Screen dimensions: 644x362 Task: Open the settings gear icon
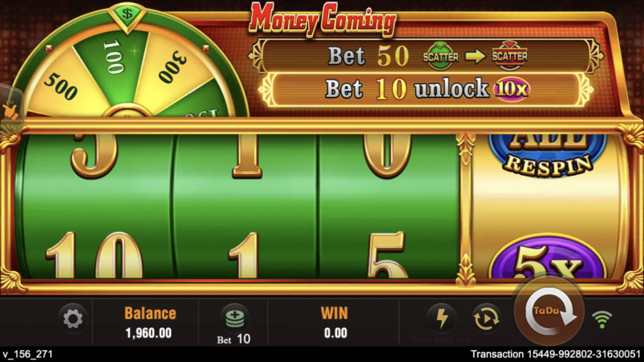[x=73, y=319]
